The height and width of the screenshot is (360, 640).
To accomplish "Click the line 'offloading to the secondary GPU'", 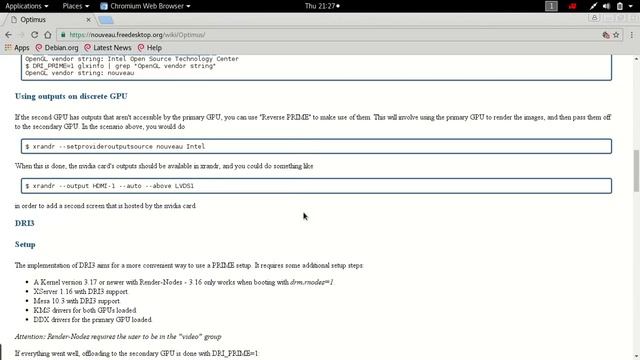I will [x=136, y=353].
